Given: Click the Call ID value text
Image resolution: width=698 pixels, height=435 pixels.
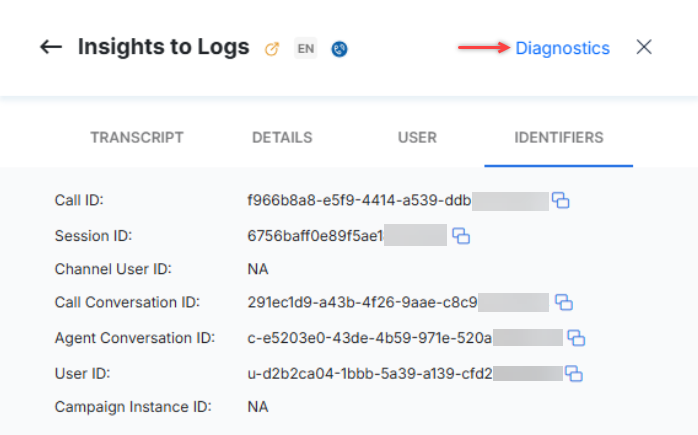Looking at the screenshot, I should click(x=359, y=201).
